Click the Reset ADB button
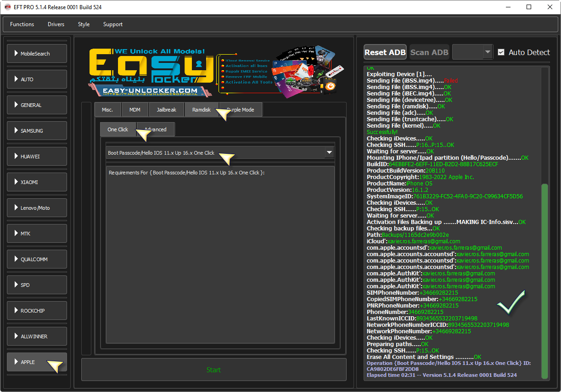The height and width of the screenshot is (392, 561). (385, 52)
